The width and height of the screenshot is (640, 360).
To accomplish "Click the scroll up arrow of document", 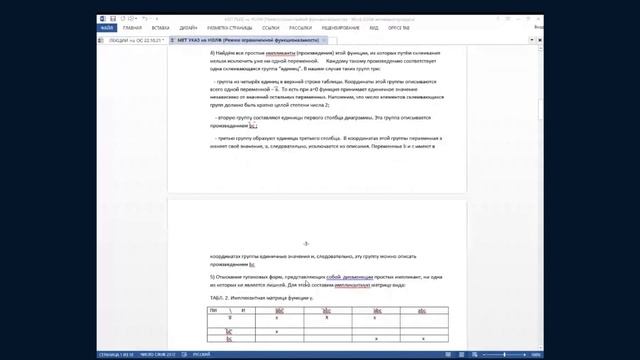I will coord(540,49).
